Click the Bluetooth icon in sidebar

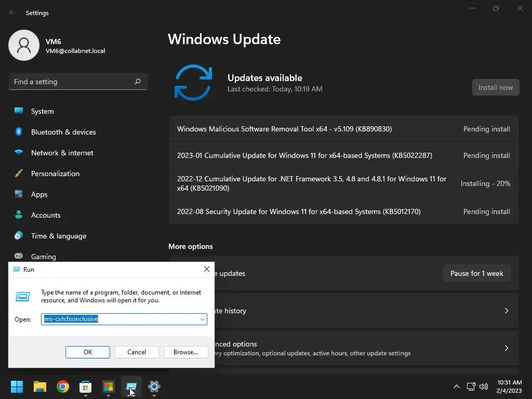tap(19, 131)
